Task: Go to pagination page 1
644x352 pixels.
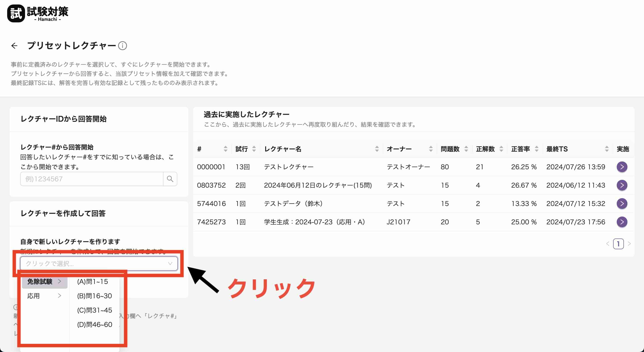Action: click(618, 244)
